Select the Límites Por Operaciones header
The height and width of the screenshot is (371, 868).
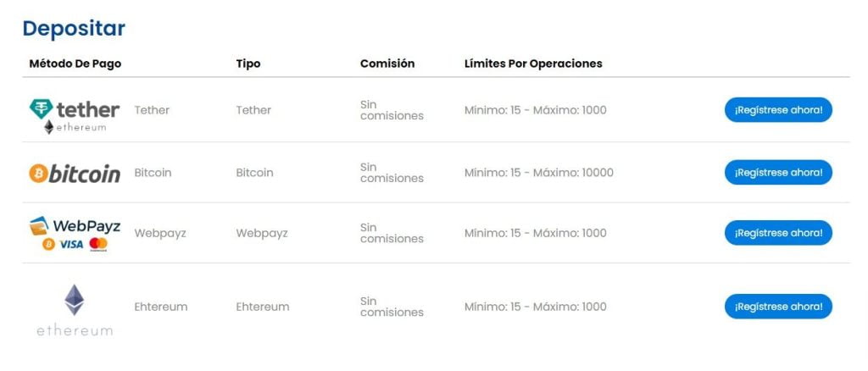533,64
